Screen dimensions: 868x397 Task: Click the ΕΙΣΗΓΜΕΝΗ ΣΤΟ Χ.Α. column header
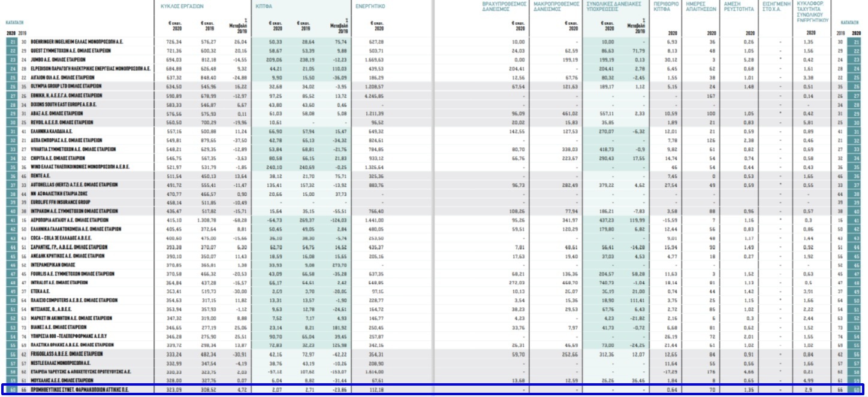[x=776, y=7]
